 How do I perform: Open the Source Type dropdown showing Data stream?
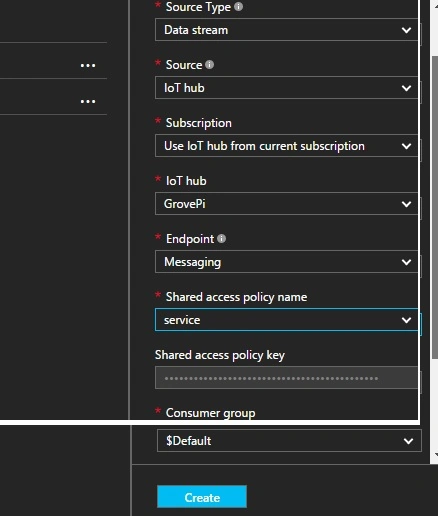pyautogui.click(x=287, y=30)
